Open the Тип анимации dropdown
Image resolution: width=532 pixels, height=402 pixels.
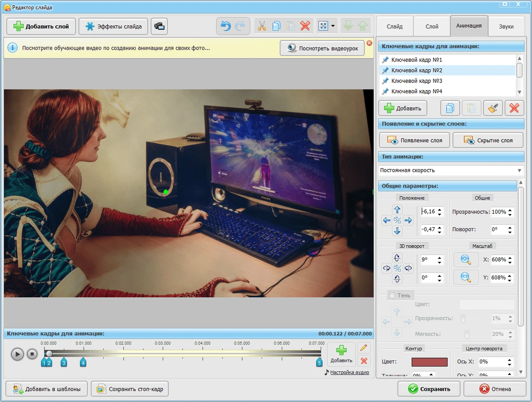coord(451,170)
